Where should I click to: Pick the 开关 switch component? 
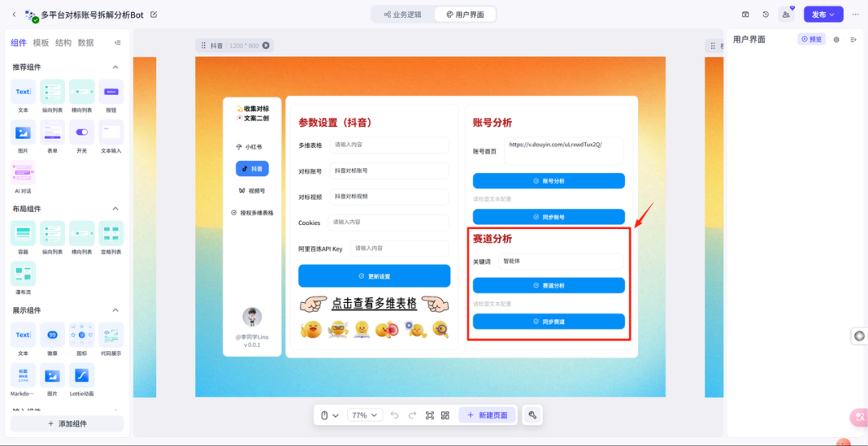pos(82,137)
